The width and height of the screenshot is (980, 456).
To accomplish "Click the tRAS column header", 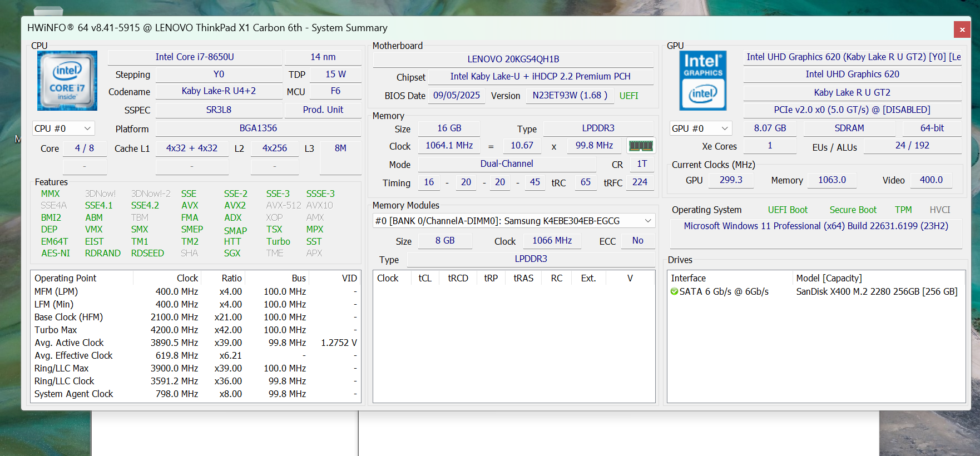I will [523, 278].
